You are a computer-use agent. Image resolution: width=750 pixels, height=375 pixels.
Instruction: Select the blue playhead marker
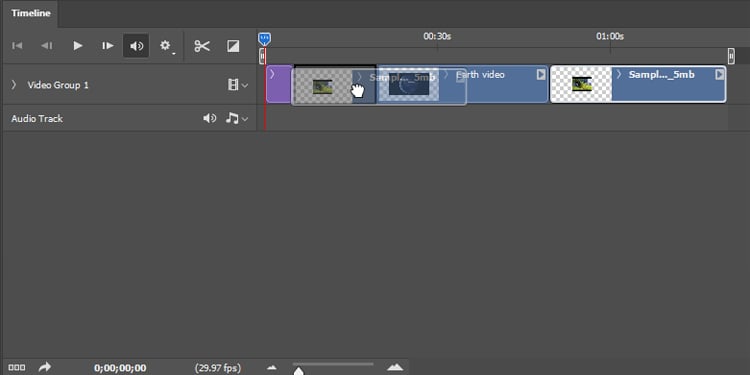pos(264,39)
